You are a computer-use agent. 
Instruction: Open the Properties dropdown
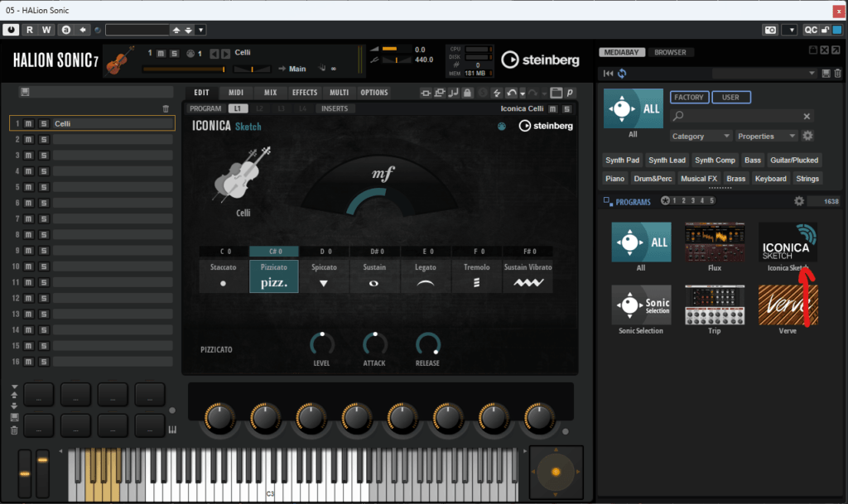[x=767, y=136]
